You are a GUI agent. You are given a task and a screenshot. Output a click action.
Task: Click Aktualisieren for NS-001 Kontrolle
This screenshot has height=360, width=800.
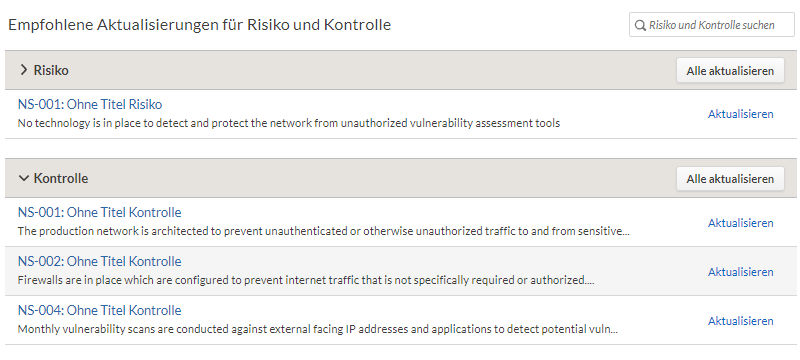click(x=740, y=223)
